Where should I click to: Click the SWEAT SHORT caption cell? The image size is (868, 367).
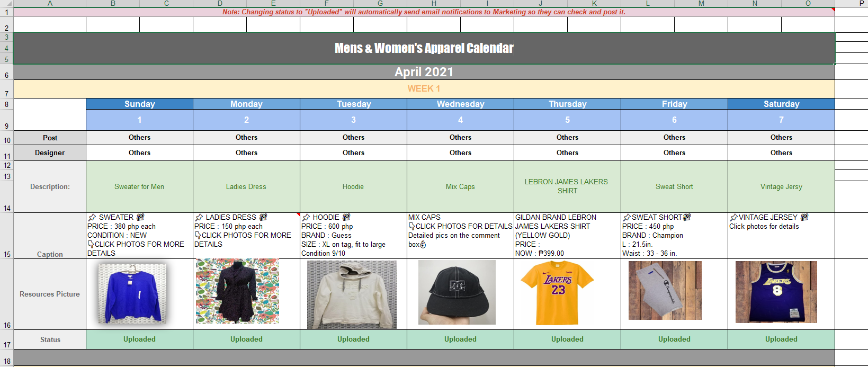click(675, 236)
